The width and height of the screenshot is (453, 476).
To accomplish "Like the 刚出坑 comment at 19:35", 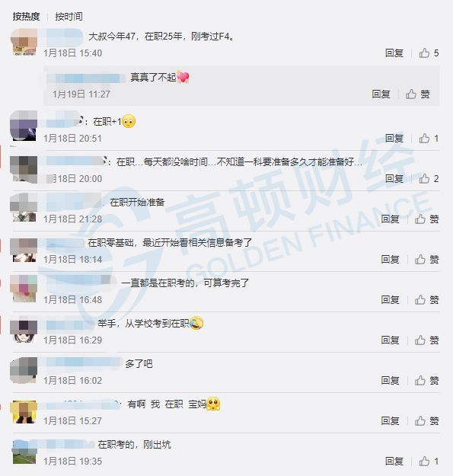I will (429, 462).
